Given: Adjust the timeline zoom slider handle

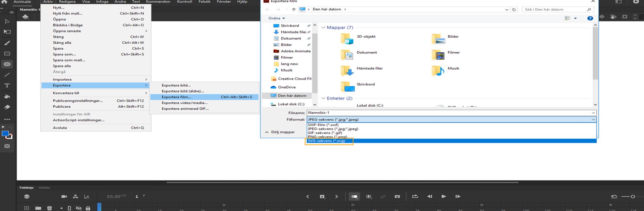Looking at the screenshot, I should [x=633, y=197].
